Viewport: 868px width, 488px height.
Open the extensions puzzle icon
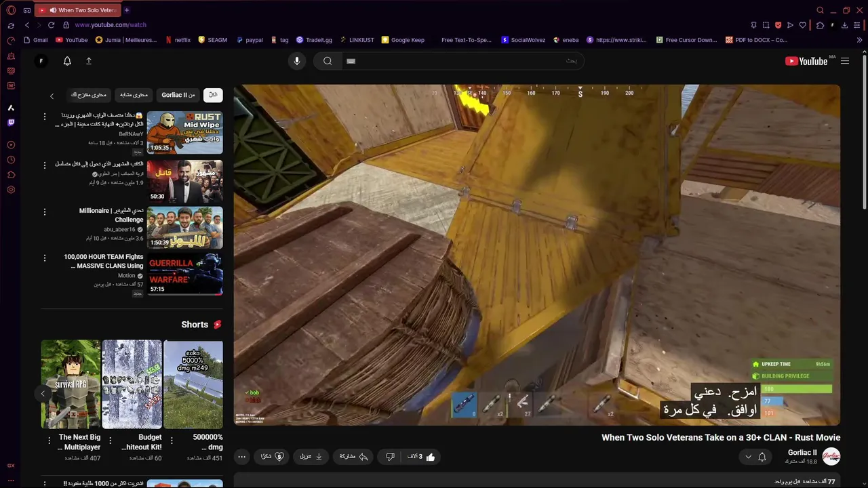tap(820, 25)
